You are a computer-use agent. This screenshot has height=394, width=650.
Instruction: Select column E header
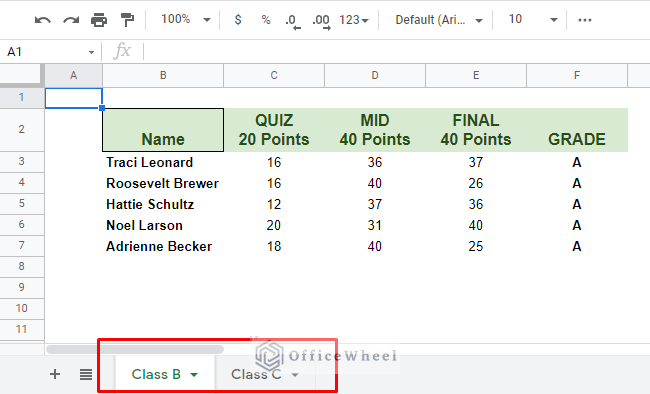476,75
